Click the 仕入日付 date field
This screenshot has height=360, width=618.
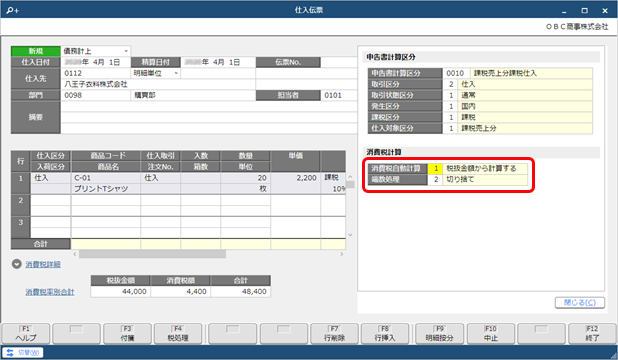[x=95, y=62]
